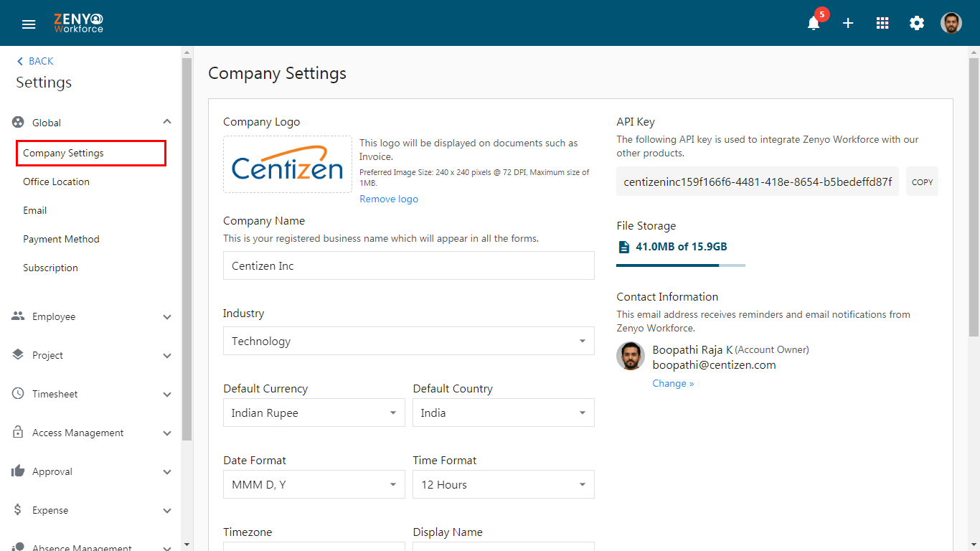Open the Date Format dropdown
Image resolution: width=980 pixels, height=551 pixels.
coord(314,484)
